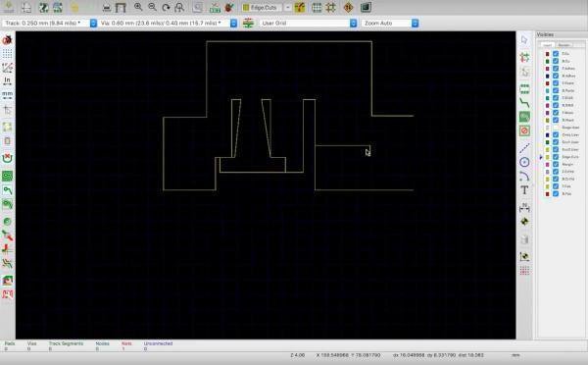588x365 pixels.
Task: Click the zoom out magnifier icon
Action: tap(152, 7)
